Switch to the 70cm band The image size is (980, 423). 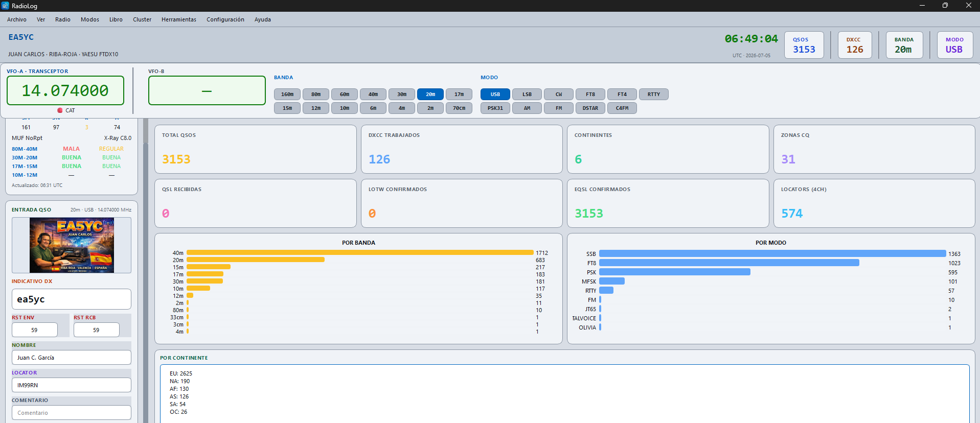459,108
